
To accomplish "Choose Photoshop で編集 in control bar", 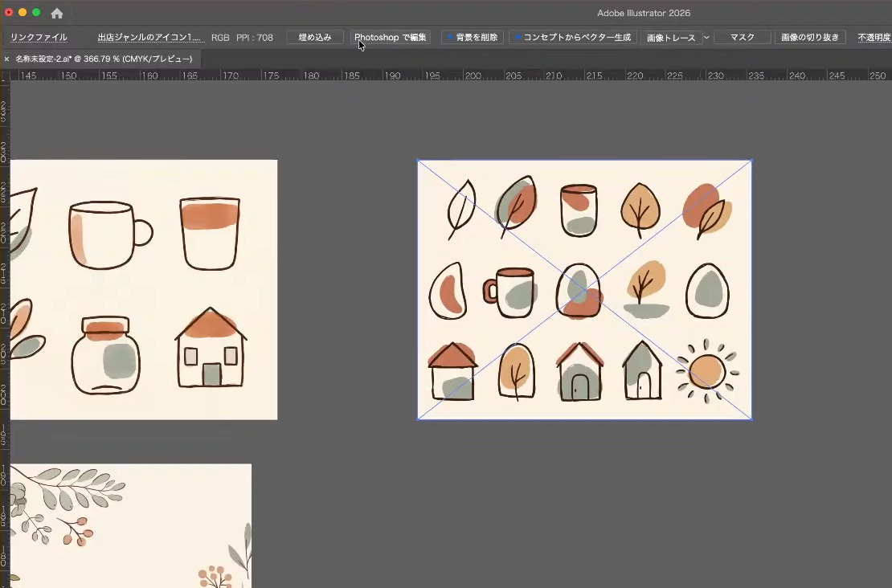I will 391,37.
